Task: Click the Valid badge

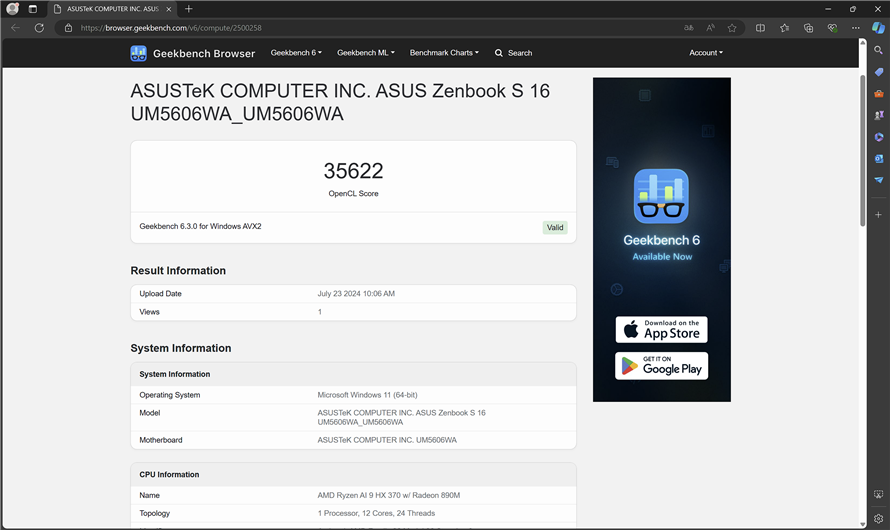Action: 555,228
